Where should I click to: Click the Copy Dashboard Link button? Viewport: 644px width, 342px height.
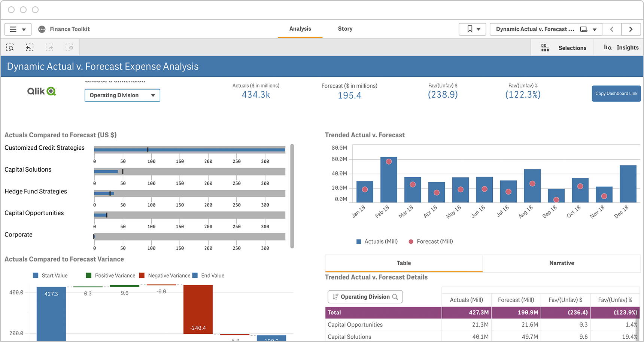[616, 94]
